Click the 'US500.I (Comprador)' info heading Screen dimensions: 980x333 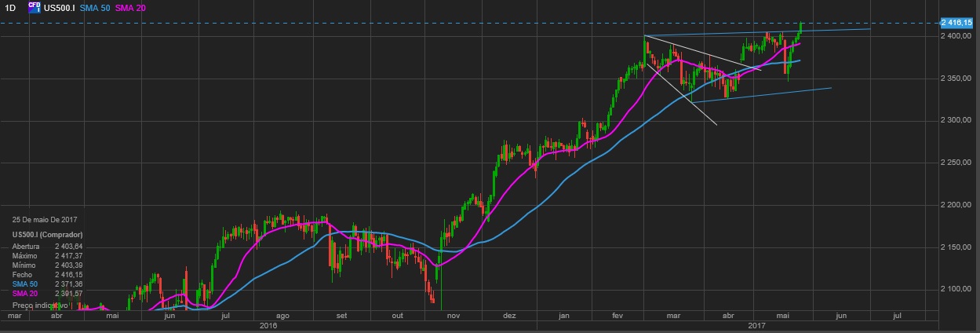click(48, 235)
